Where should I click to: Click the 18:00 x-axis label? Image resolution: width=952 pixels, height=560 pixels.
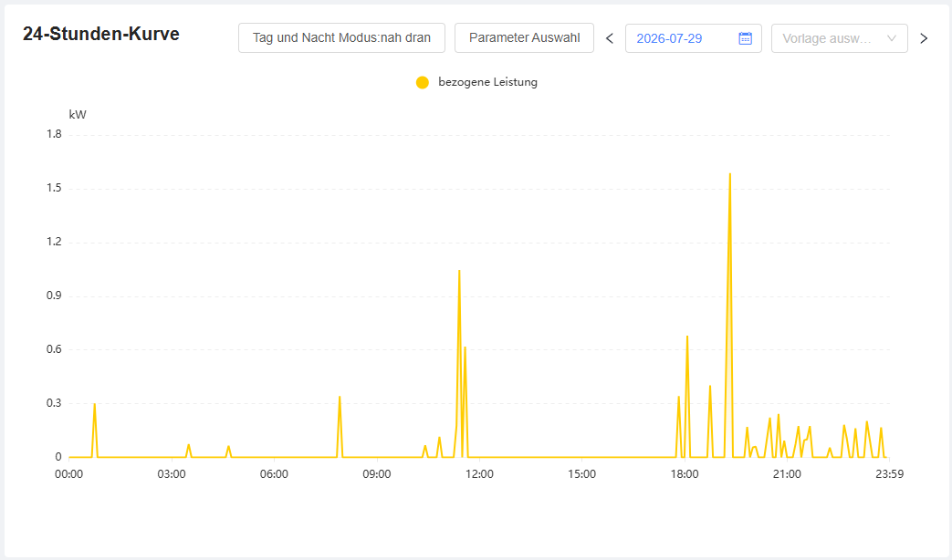point(685,474)
